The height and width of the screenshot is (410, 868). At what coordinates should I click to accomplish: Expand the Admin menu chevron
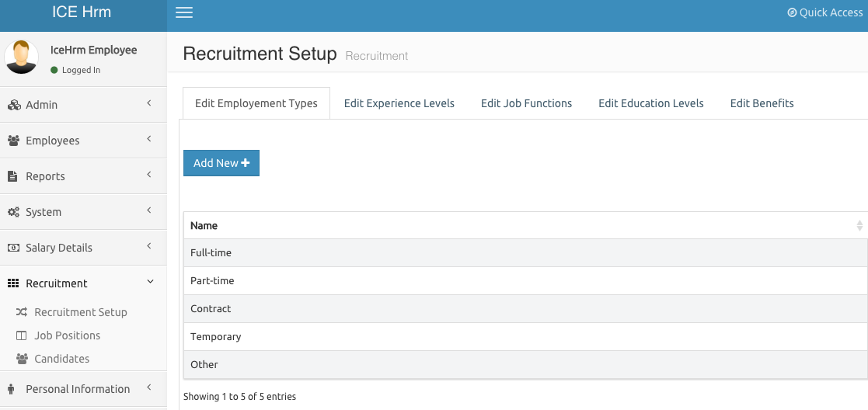click(149, 104)
